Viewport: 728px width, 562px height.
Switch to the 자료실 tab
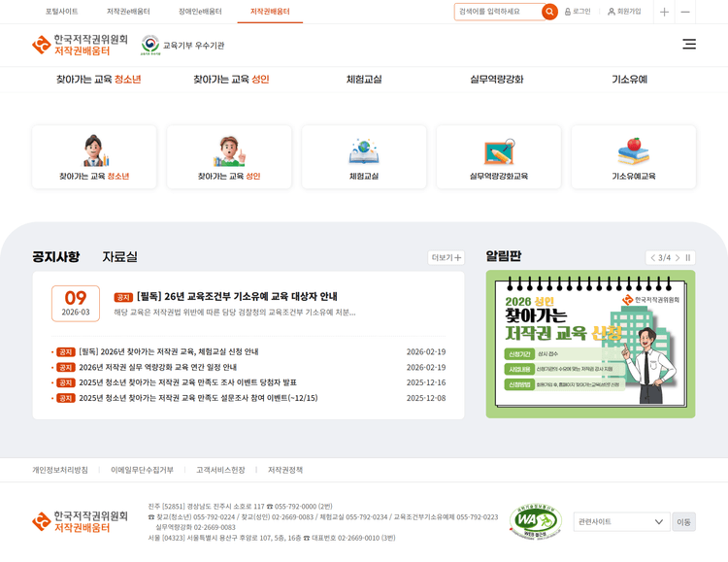(119, 256)
